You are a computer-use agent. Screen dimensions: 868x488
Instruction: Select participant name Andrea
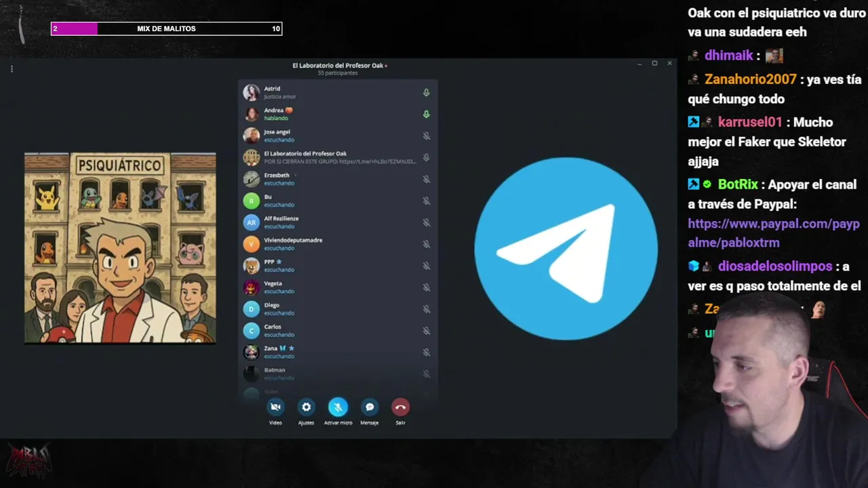[x=274, y=110]
